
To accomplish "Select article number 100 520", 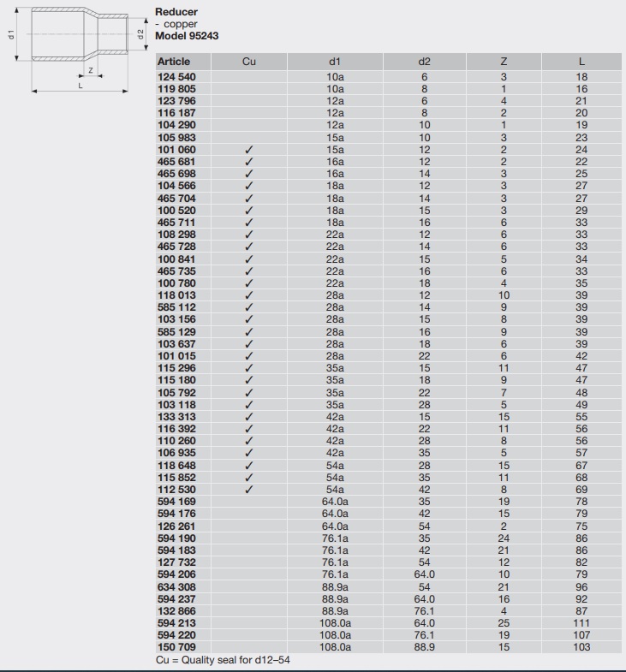I will [176, 211].
